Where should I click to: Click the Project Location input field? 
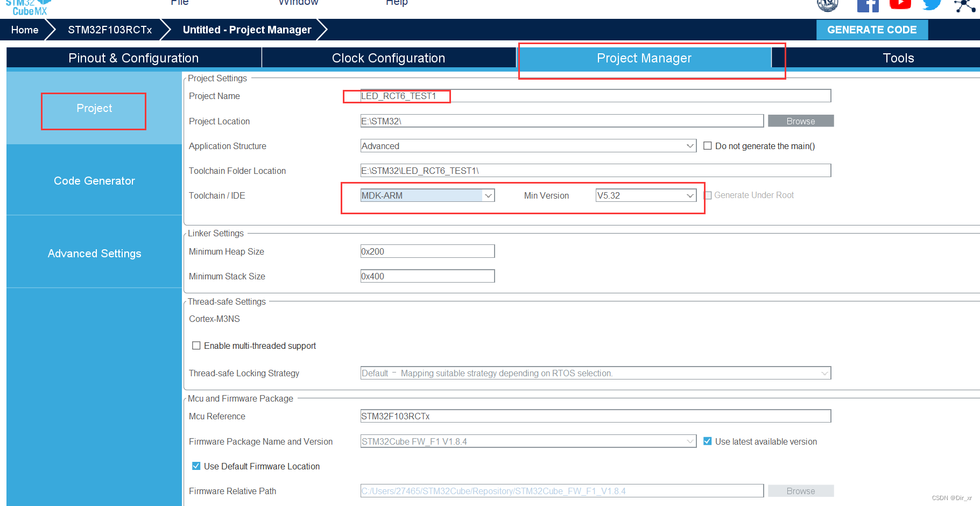point(562,121)
